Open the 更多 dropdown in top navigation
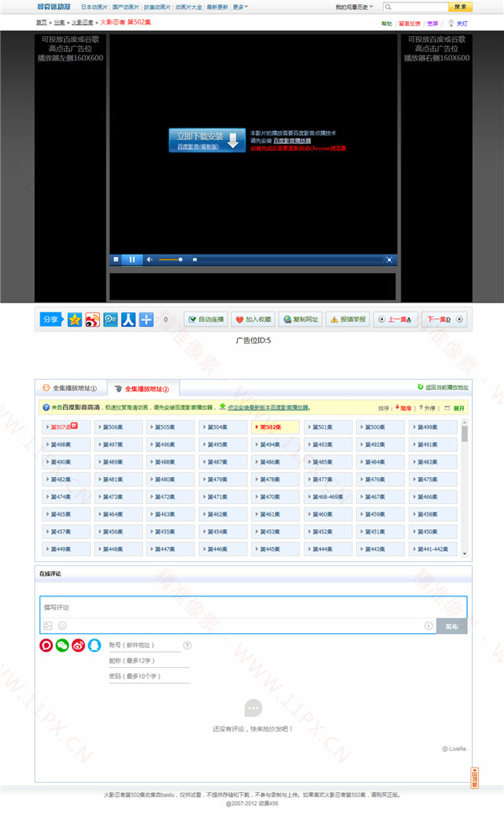The height and width of the screenshot is (819, 504). click(240, 8)
